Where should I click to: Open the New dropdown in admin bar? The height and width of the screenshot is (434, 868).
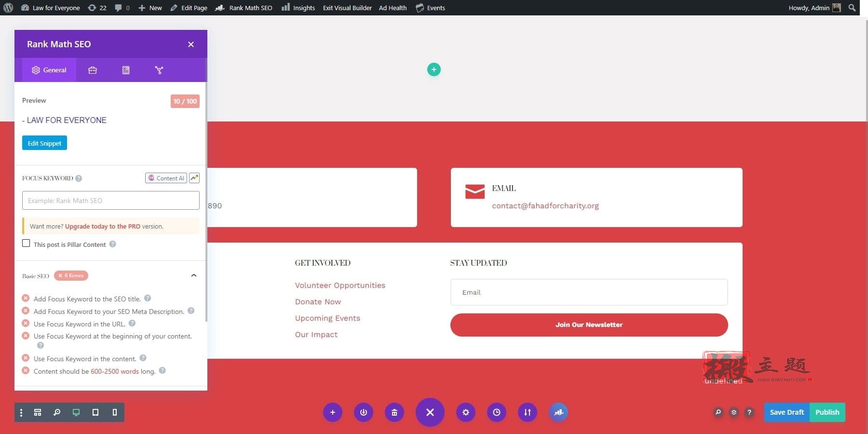(x=150, y=8)
